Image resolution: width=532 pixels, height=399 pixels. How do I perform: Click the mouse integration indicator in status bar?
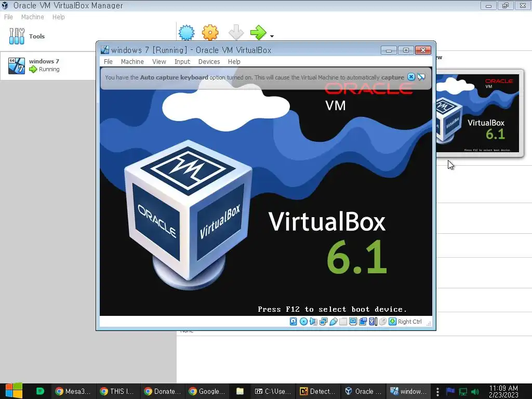click(x=383, y=321)
